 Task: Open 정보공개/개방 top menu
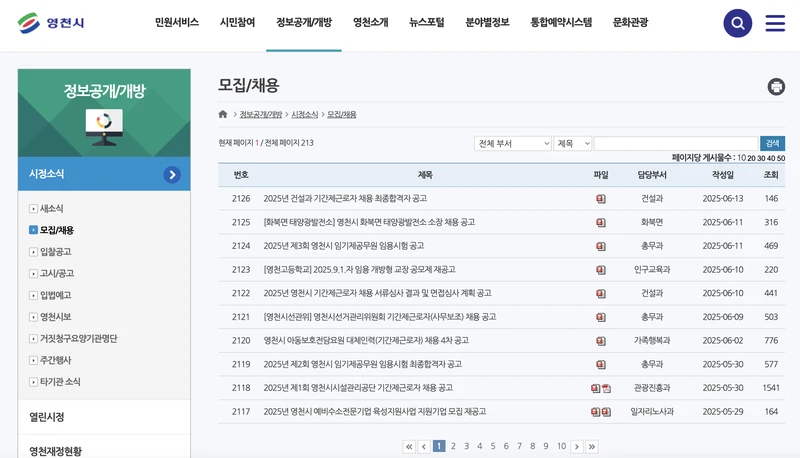click(304, 22)
